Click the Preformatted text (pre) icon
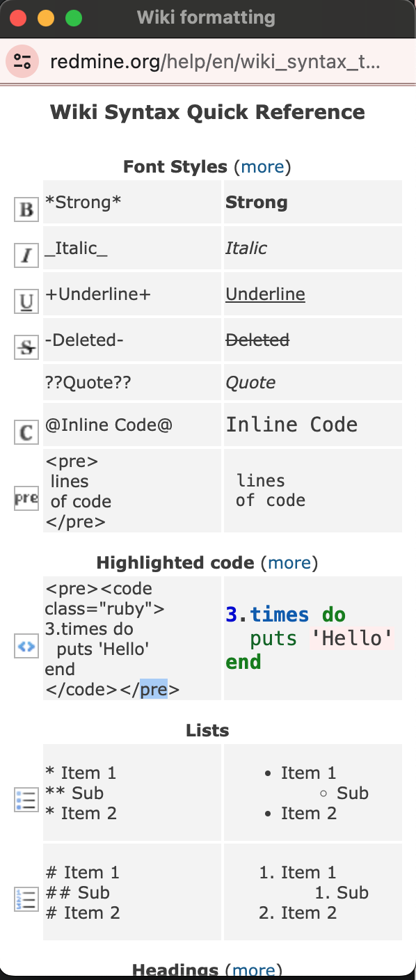Screen dimensions: 416x980 pyautogui.click(x=26, y=498)
